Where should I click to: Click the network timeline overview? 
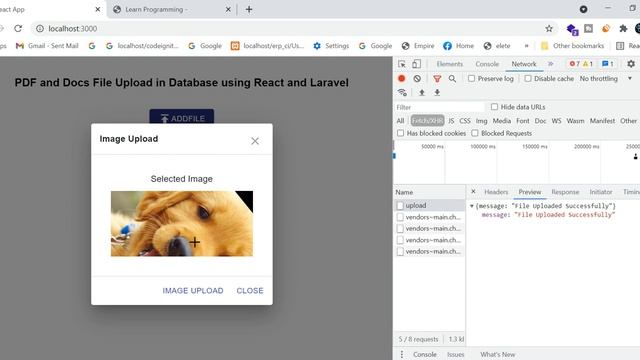point(516,163)
